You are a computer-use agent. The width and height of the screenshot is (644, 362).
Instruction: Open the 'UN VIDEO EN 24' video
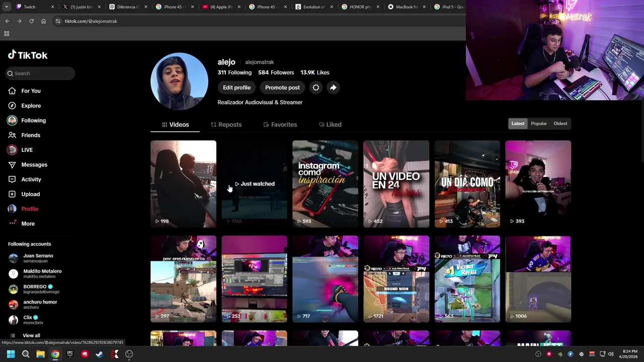point(396,184)
